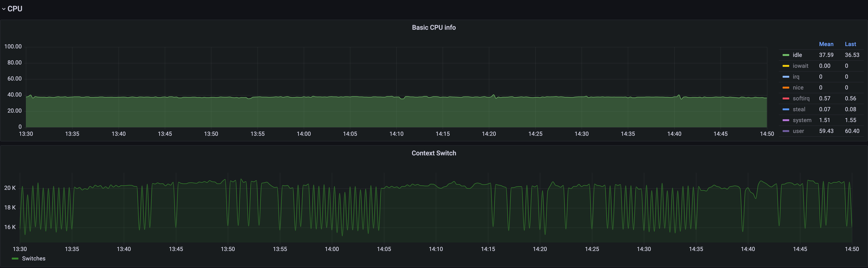The width and height of the screenshot is (868, 268).
Task: Click the 14:20 idle spike in CPU chart
Action: coord(494,96)
